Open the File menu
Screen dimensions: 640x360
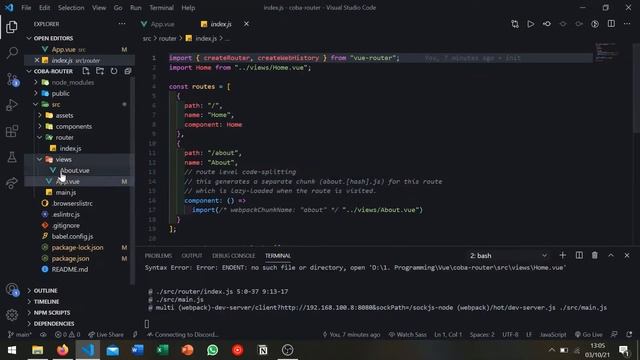coord(26,7)
